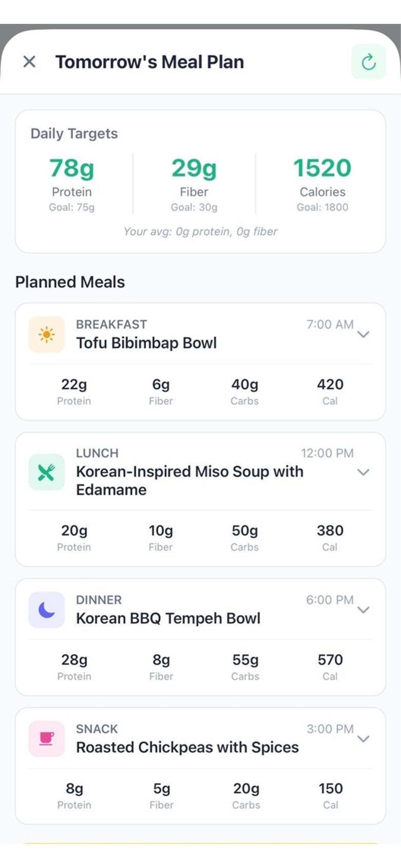This screenshot has height=868, width=401.
Task: Select the Korean BBQ Tempeh Bowl title
Action: [x=168, y=618]
